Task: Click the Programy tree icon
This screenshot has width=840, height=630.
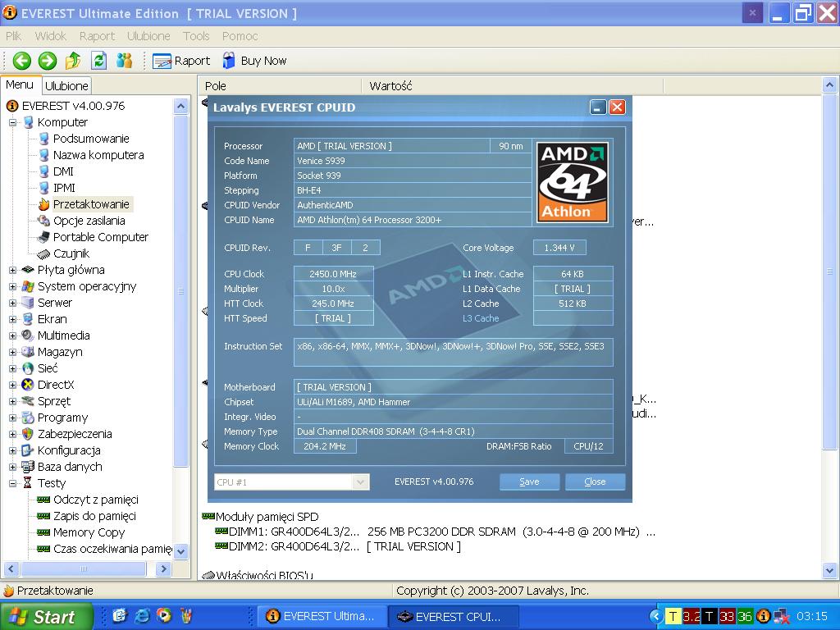Action: pyautogui.click(x=27, y=418)
